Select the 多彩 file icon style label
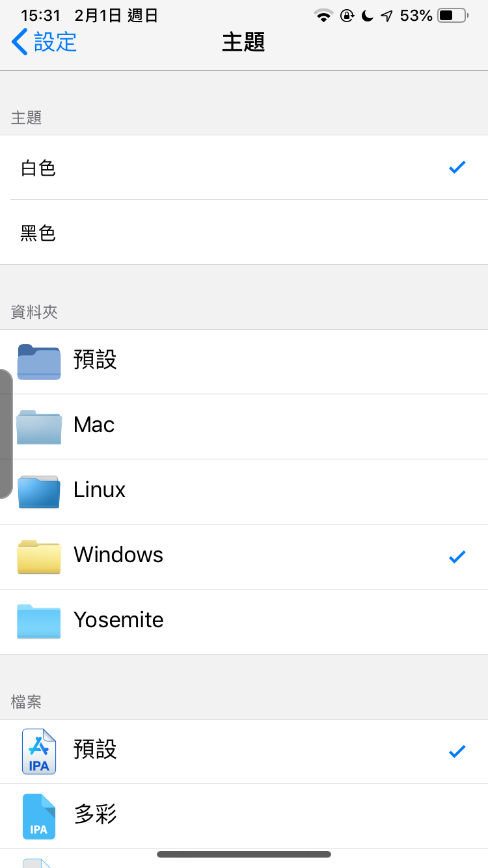Image resolution: width=488 pixels, height=868 pixels. tap(95, 815)
